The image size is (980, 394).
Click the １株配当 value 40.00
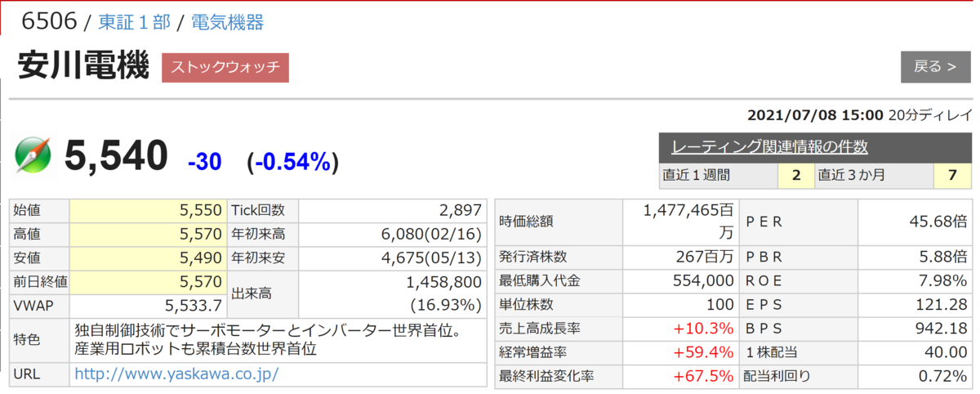pos(947,352)
